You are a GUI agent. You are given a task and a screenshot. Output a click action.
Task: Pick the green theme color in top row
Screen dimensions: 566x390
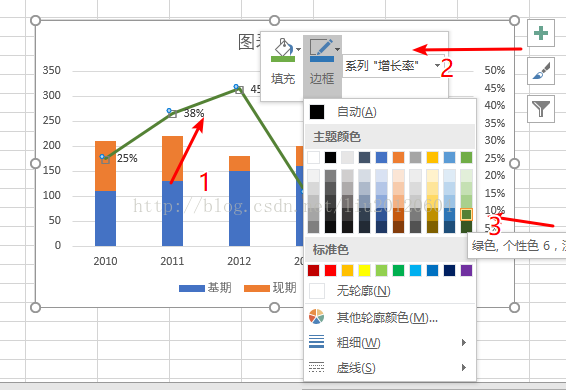pos(466,157)
